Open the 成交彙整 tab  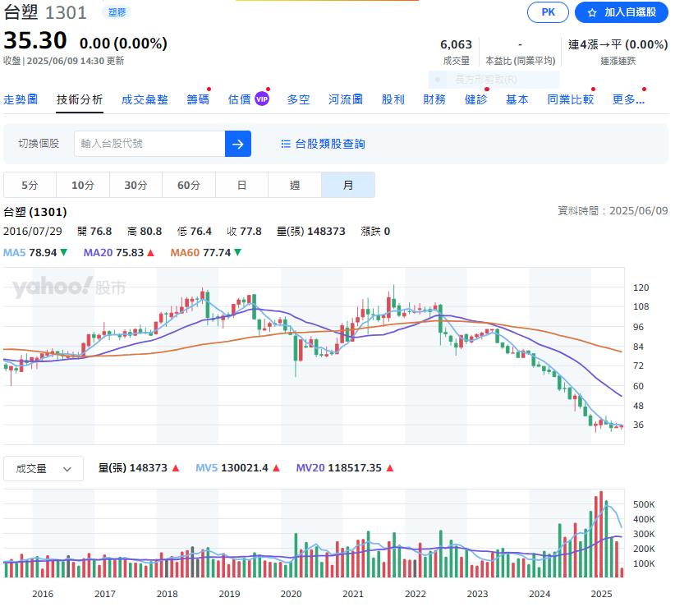coord(145,100)
